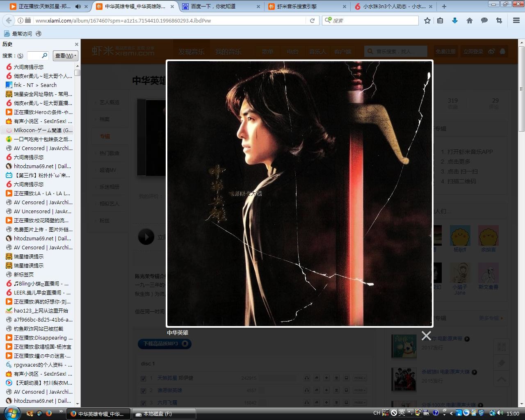The image size is (525, 420).
Task: Click page scrollbar down arrow
Action: [522, 404]
